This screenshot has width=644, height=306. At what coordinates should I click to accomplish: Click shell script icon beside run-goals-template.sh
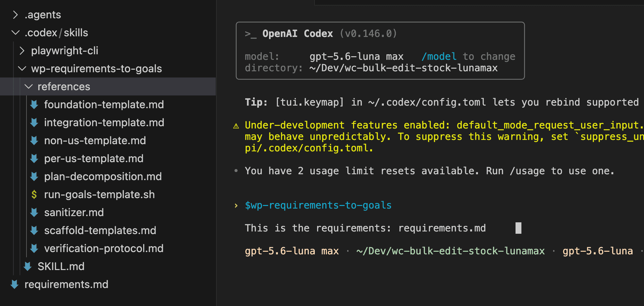pos(34,195)
